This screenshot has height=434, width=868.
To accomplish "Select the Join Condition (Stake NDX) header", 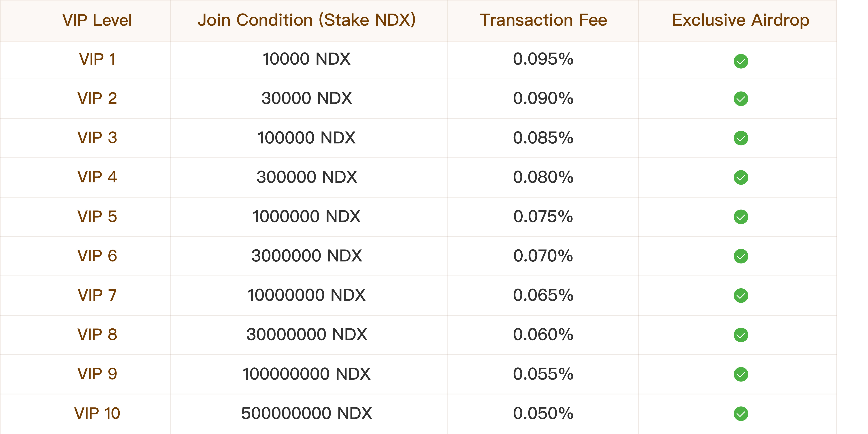I will pyautogui.click(x=307, y=20).
